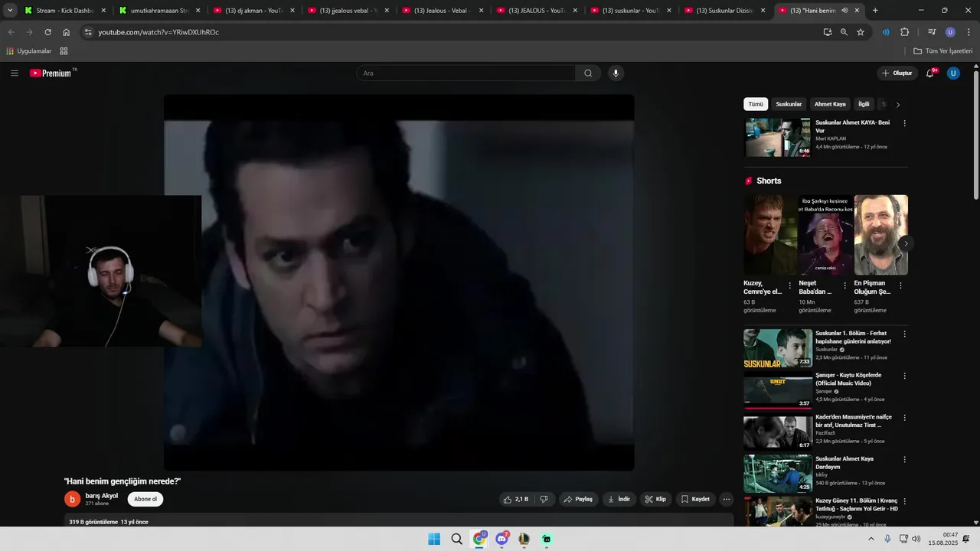The image size is (980, 551).
Task: Select the İlgili filter chip
Action: point(864,104)
